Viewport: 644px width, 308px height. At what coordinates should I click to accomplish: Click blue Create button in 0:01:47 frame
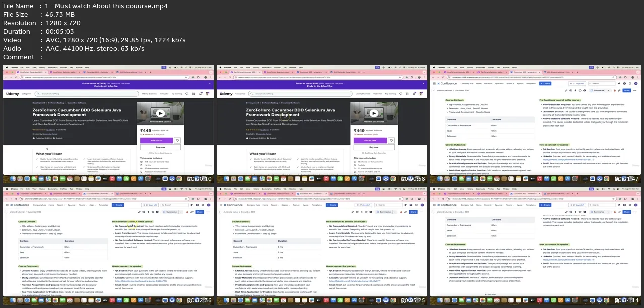click(x=545, y=83)
